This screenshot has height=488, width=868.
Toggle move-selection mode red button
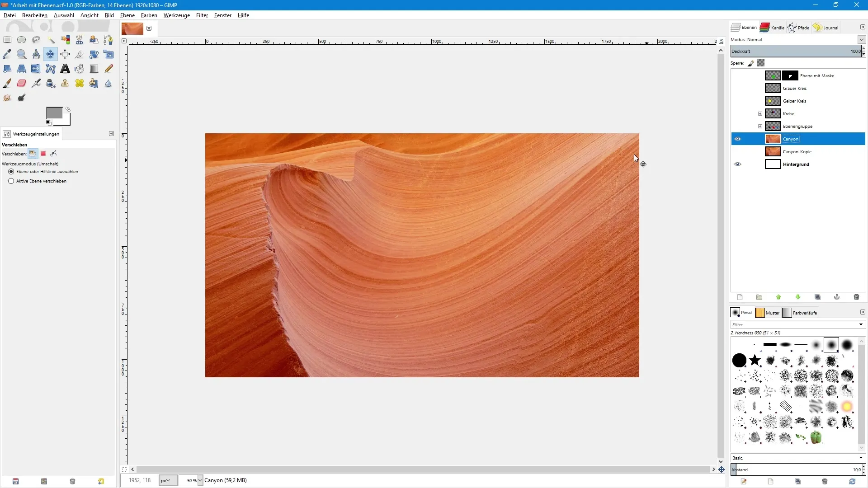43,154
